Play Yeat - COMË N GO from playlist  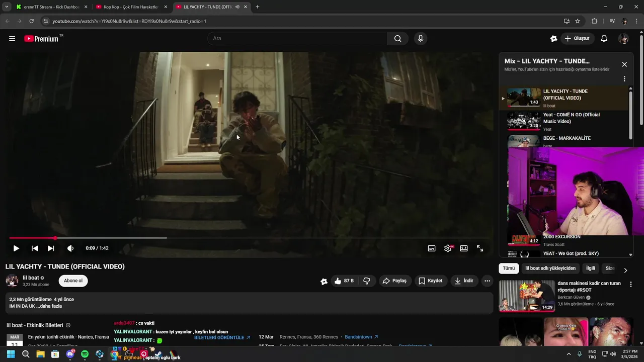[563, 122]
